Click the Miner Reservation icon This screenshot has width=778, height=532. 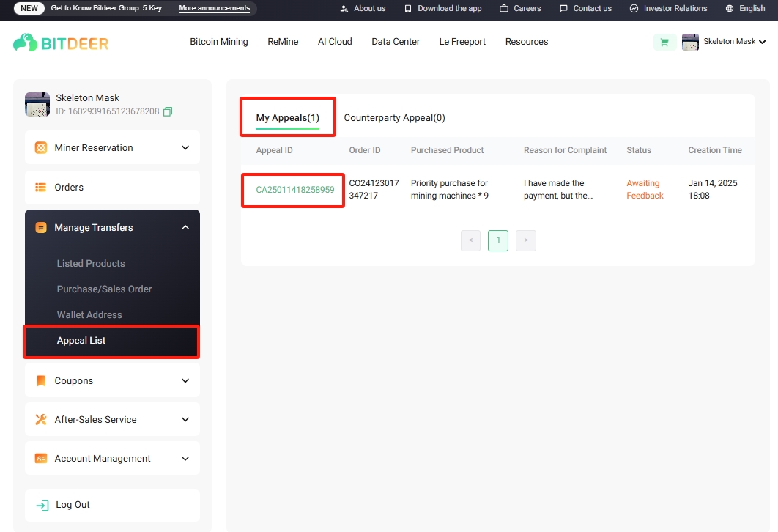point(41,147)
